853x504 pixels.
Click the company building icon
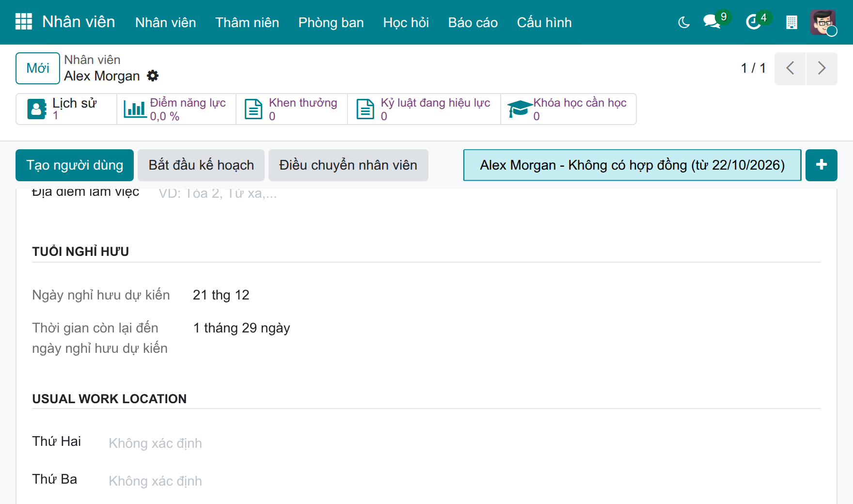coord(791,22)
